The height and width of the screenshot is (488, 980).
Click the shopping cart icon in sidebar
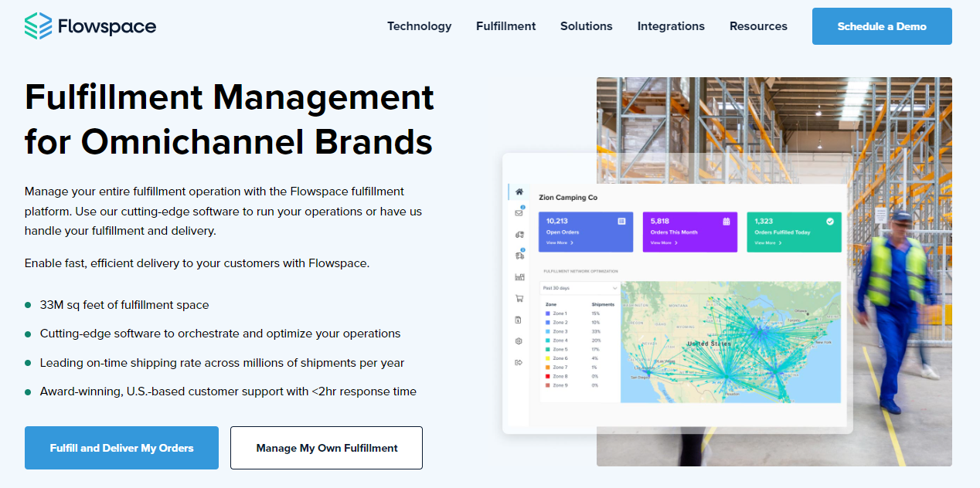click(519, 298)
